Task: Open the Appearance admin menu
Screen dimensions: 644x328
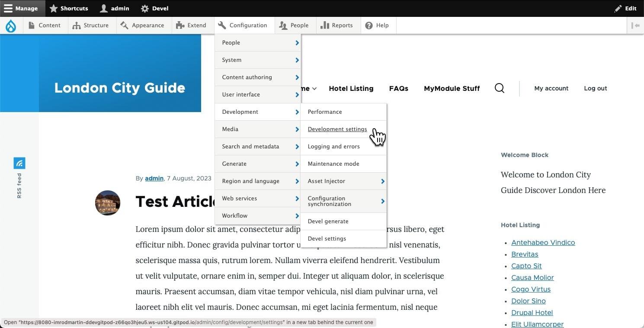Action: pyautogui.click(x=142, y=26)
